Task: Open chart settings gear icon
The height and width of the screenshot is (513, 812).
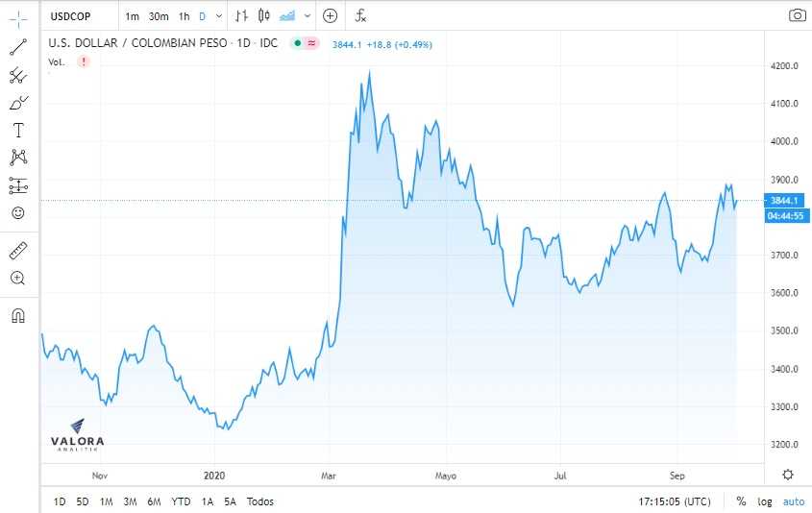Action: (x=788, y=475)
